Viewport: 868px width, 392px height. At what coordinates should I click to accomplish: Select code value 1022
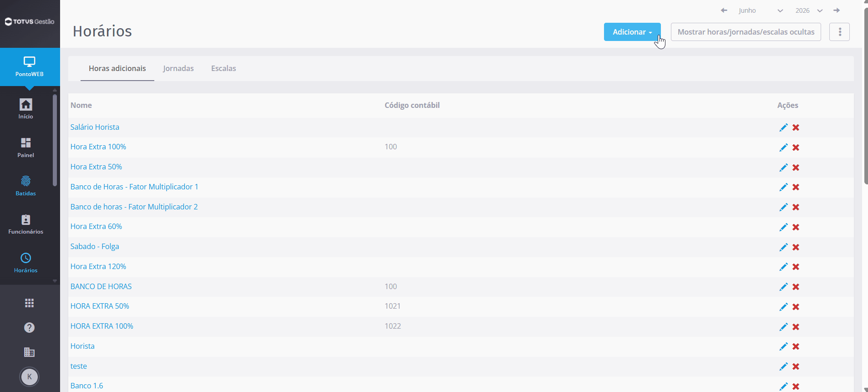coord(393,326)
